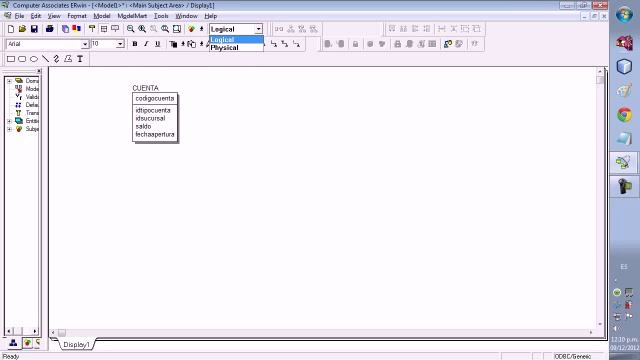This screenshot has width=640, height=360.
Task: Open the Edit menu
Action: (x=36, y=16)
